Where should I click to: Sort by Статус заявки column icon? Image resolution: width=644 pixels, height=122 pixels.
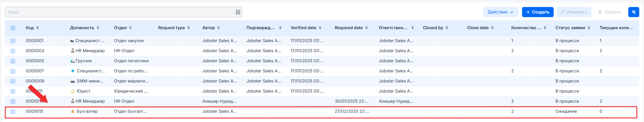pos(589,28)
